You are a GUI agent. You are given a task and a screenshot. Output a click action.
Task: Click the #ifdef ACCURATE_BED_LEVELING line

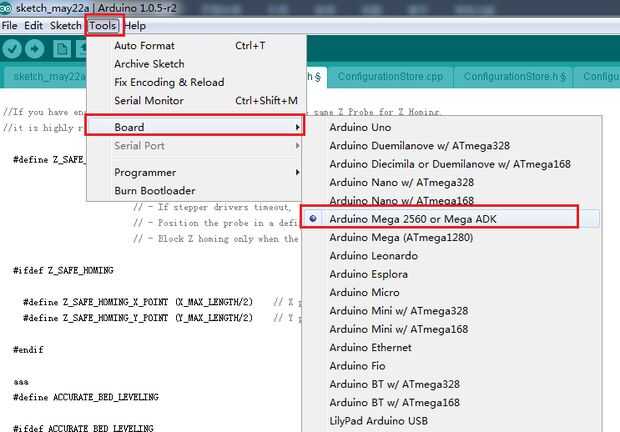click(x=83, y=428)
